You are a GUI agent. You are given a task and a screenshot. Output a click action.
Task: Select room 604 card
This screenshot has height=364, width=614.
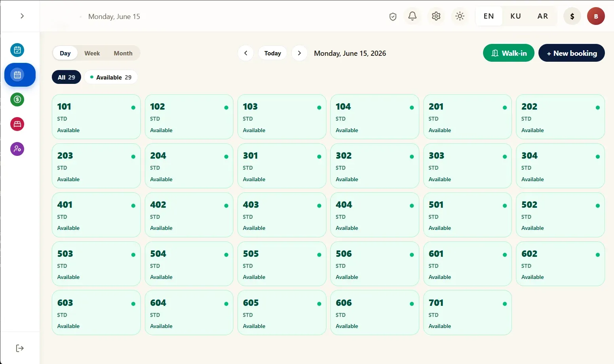[x=189, y=313]
